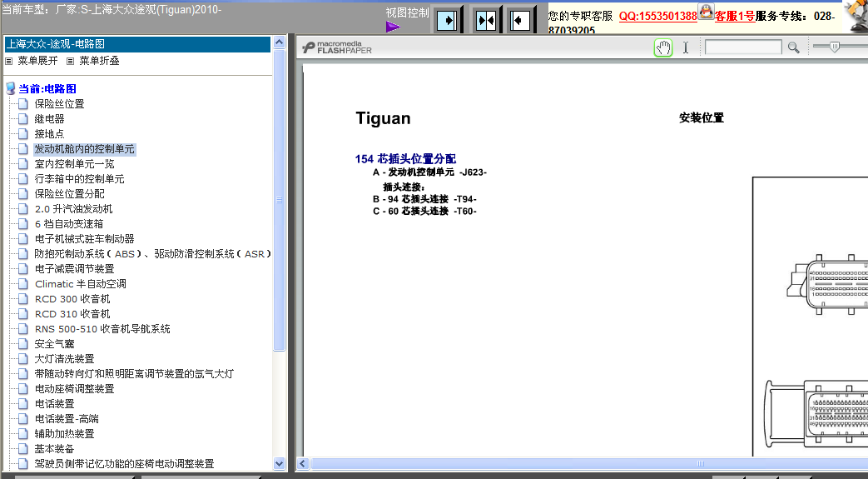Click the page icon beside 继电器
Image resolution: width=868 pixels, height=479 pixels.
click(x=22, y=118)
